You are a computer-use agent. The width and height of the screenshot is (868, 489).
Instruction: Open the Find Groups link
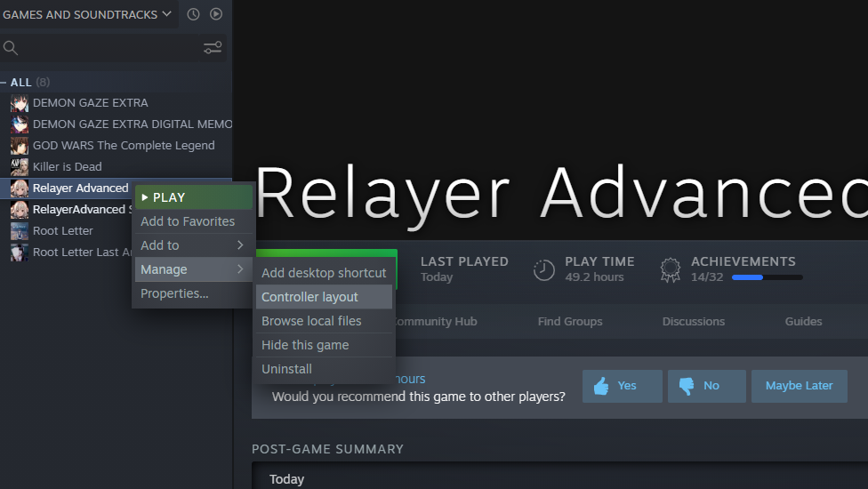pos(569,321)
